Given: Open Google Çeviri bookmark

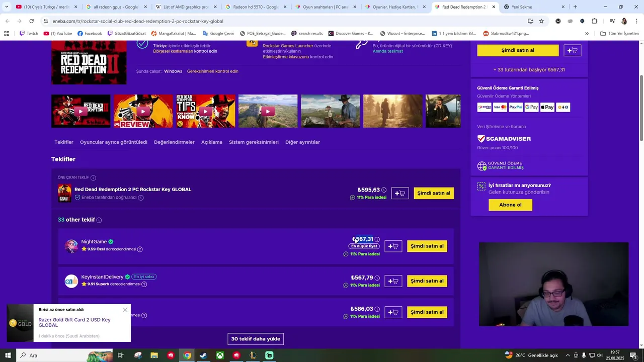Looking at the screenshot, I should [x=218, y=34].
